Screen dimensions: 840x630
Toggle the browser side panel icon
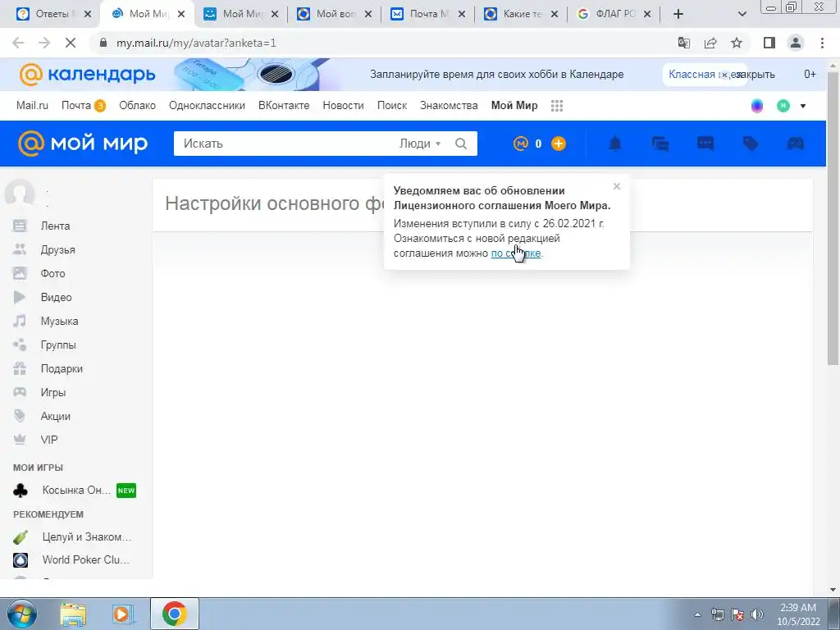(769, 43)
